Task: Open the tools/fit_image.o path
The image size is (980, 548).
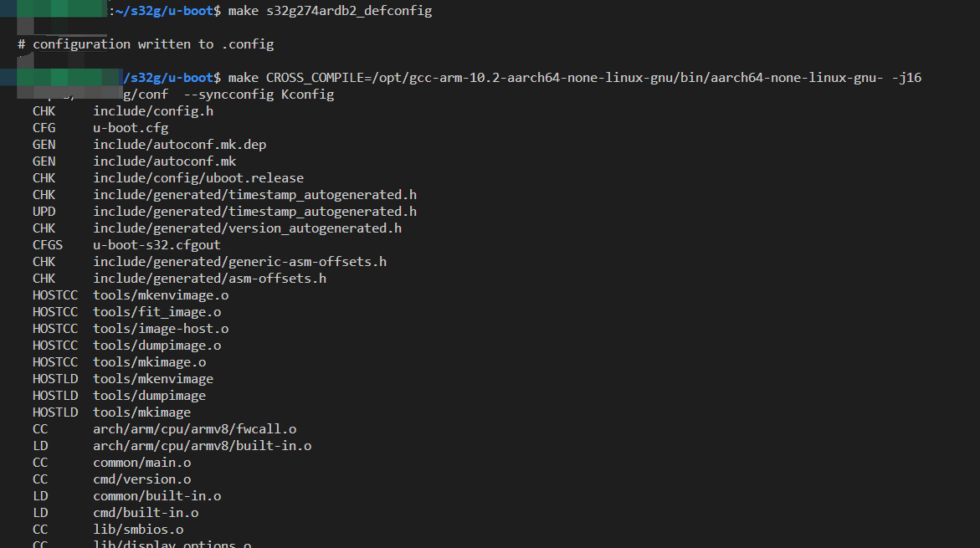Action: (x=157, y=312)
